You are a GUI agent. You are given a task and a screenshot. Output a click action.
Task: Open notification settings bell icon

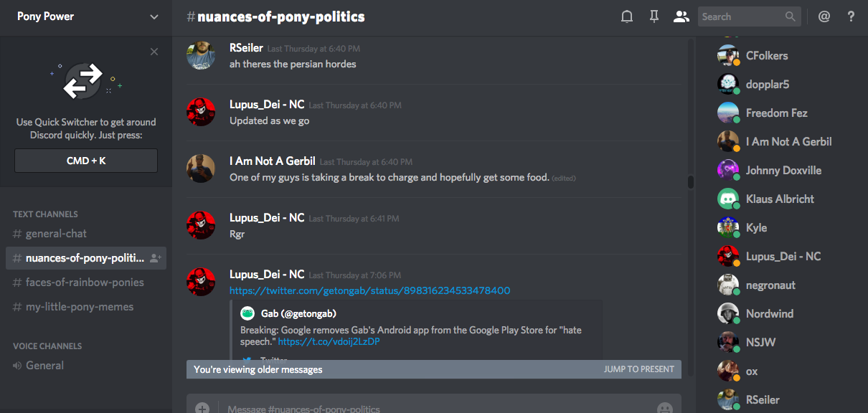[627, 16]
